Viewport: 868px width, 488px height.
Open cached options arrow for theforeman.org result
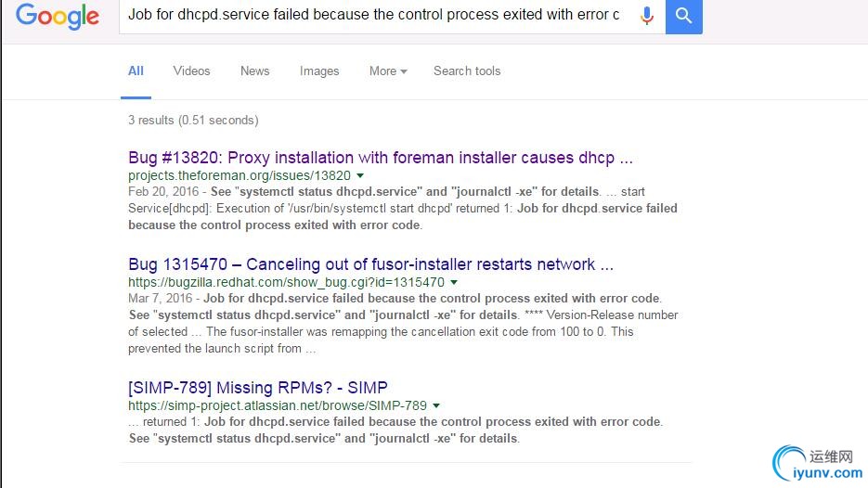pyautogui.click(x=360, y=175)
